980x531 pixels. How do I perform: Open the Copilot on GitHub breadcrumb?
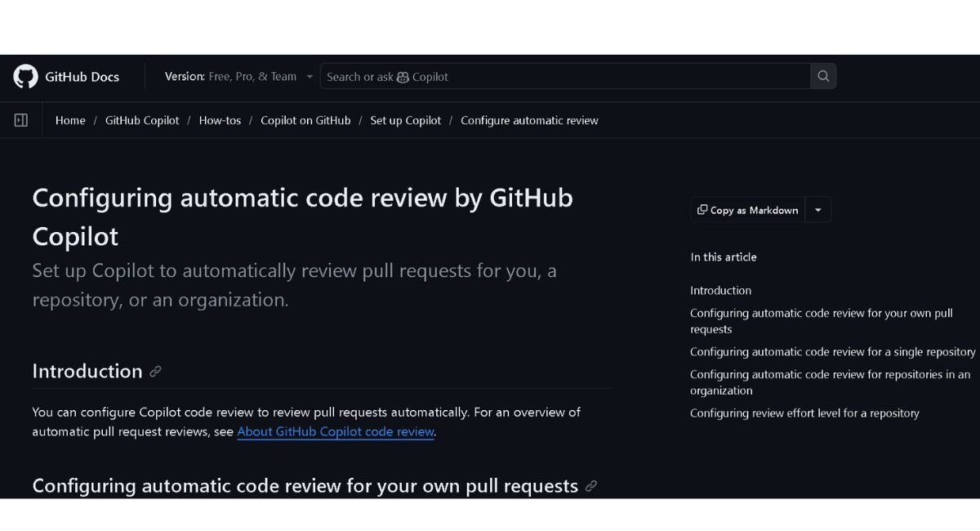pyautogui.click(x=305, y=120)
